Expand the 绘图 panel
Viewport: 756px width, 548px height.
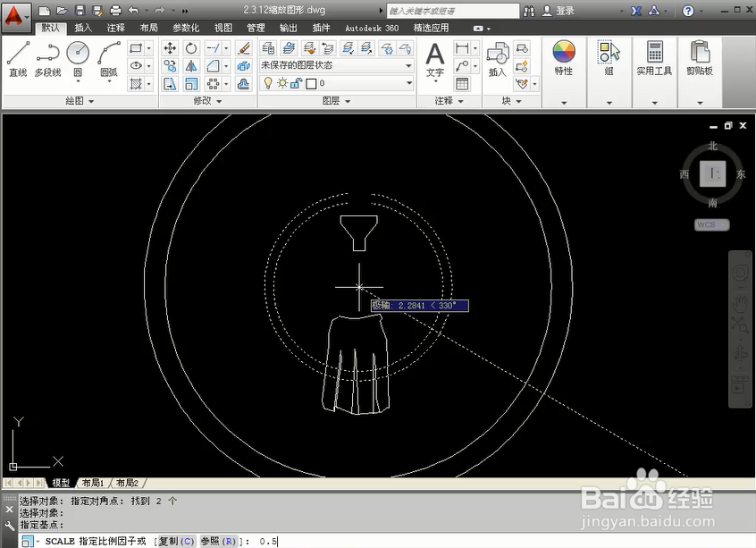(80, 101)
